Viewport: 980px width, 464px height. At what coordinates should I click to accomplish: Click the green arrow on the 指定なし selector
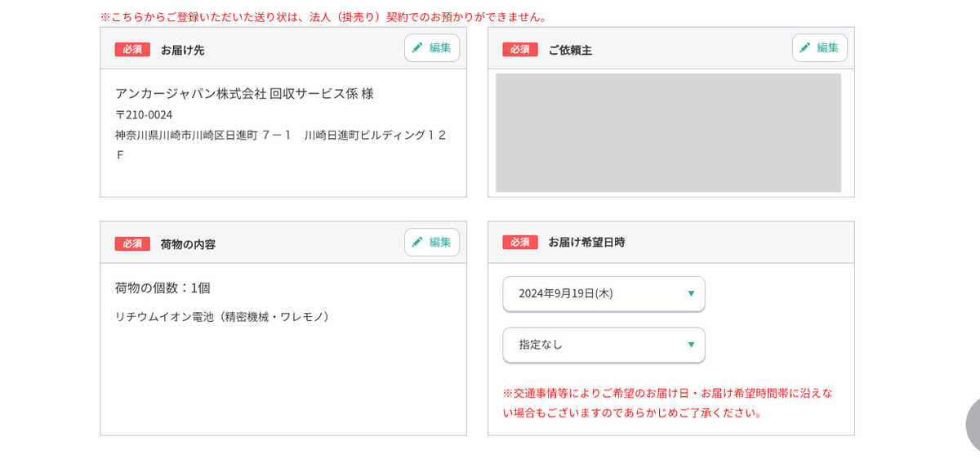click(691, 345)
